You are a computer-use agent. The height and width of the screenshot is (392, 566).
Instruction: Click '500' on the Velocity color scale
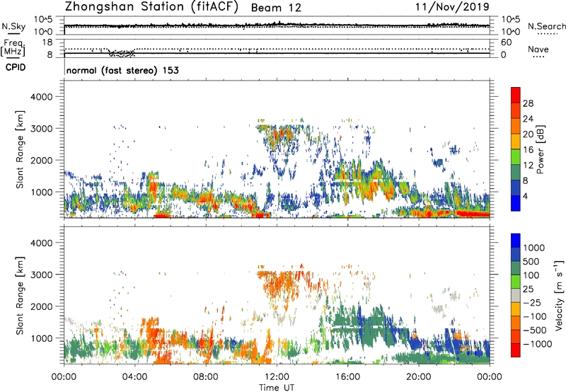pos(531,262)
